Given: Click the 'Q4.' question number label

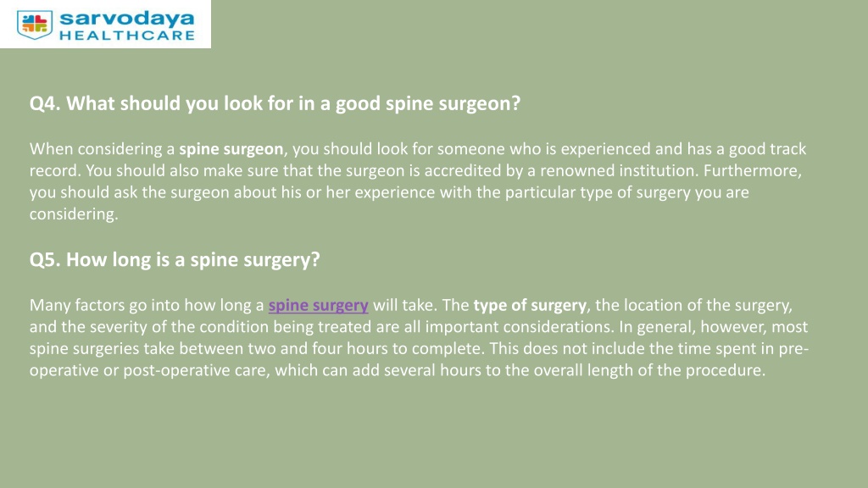Looking at the screenshot, I should pyautogui.click(x=46, y=103).
